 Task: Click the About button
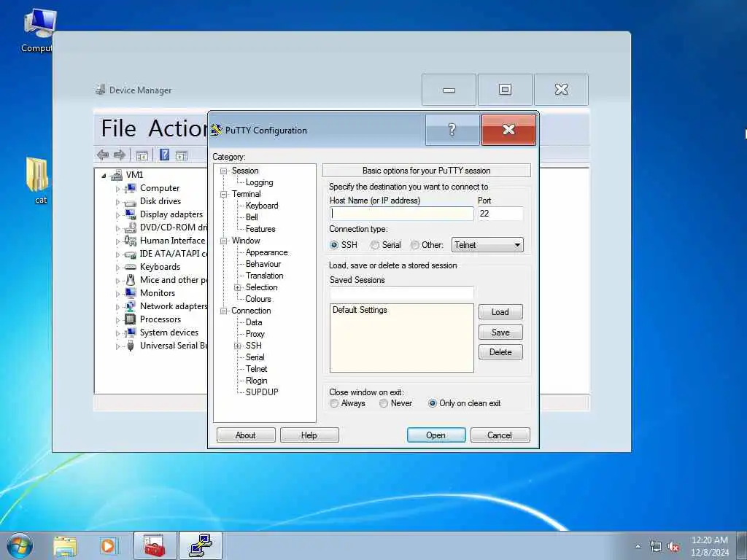click(246, 435)
